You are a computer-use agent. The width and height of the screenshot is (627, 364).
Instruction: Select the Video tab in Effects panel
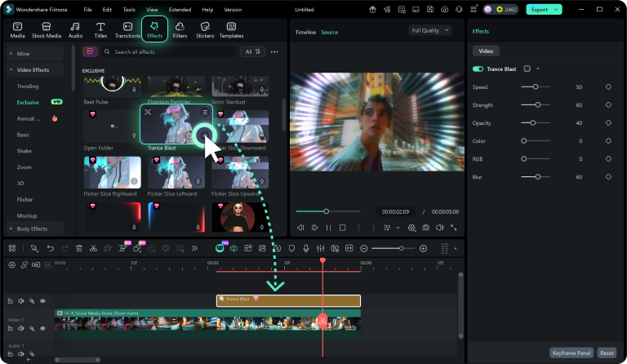[x=486, y=51]
